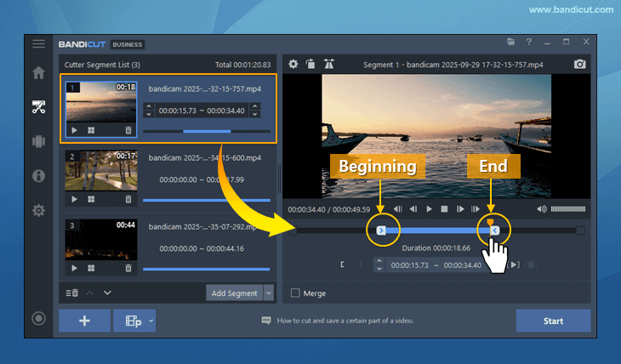The width and height of the screenshot is (621, 364).
Task: Move the selected segment down with the chevron
Action: click(108, 293)
